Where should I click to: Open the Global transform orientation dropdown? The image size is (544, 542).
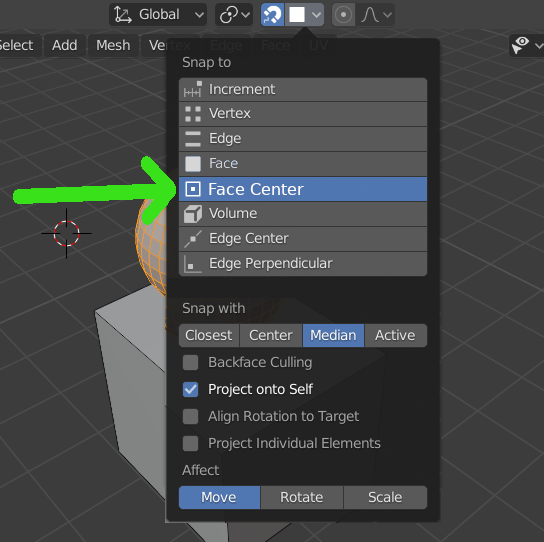[x=158, y=15]
